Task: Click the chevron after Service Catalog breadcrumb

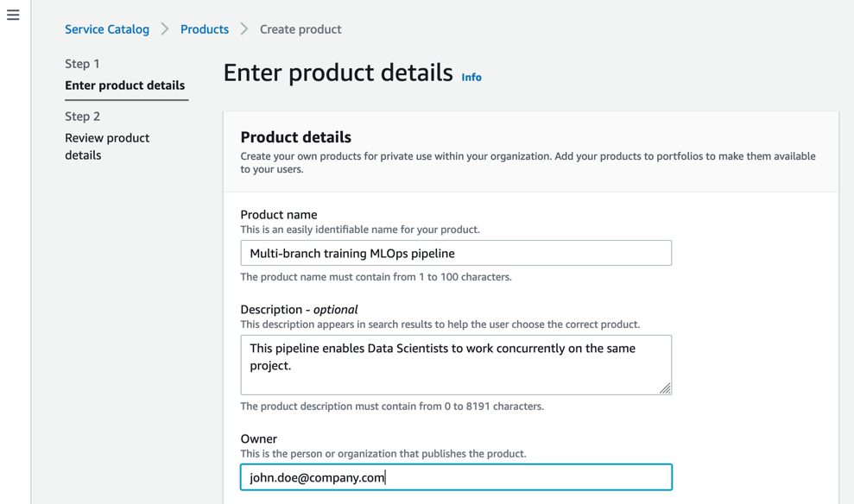Action: (x=165, y=29)
